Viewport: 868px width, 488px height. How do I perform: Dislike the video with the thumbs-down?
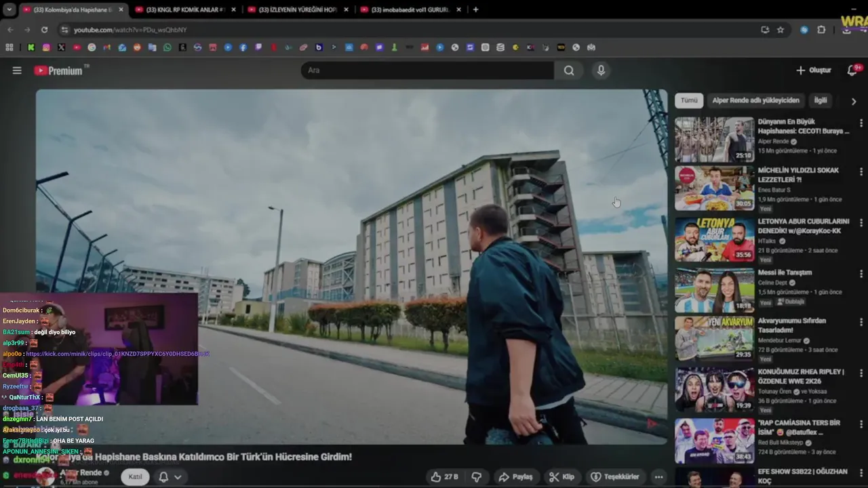coord(476,476)
